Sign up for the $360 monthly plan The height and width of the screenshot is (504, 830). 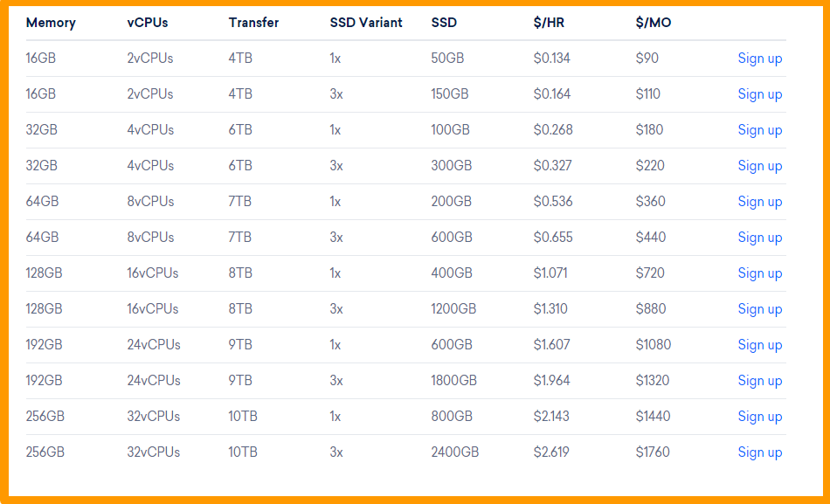[x=759, y=202]
